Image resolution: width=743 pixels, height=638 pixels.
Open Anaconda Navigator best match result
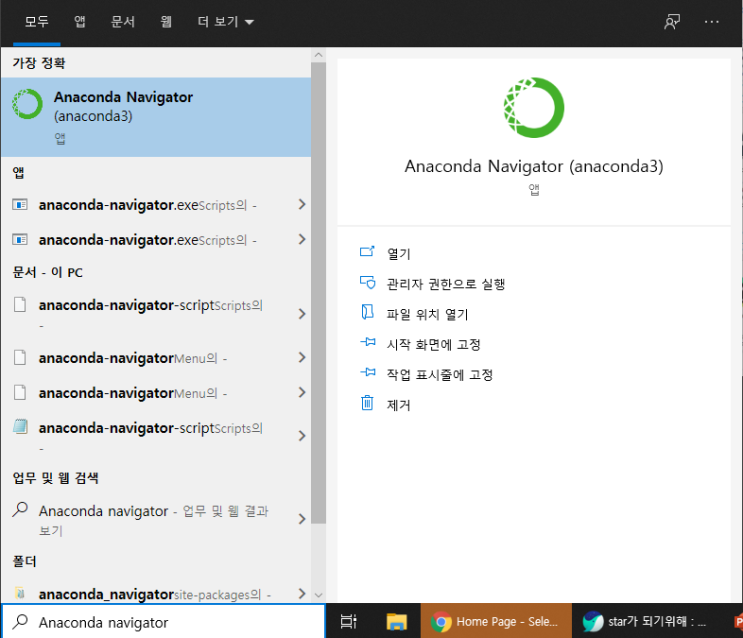coord(156,117)
